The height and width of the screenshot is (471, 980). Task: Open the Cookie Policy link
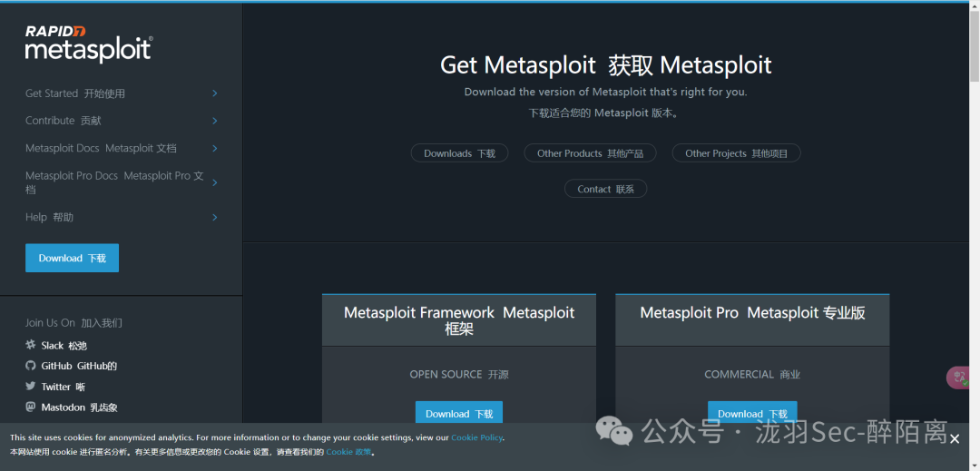coord(477,438)
